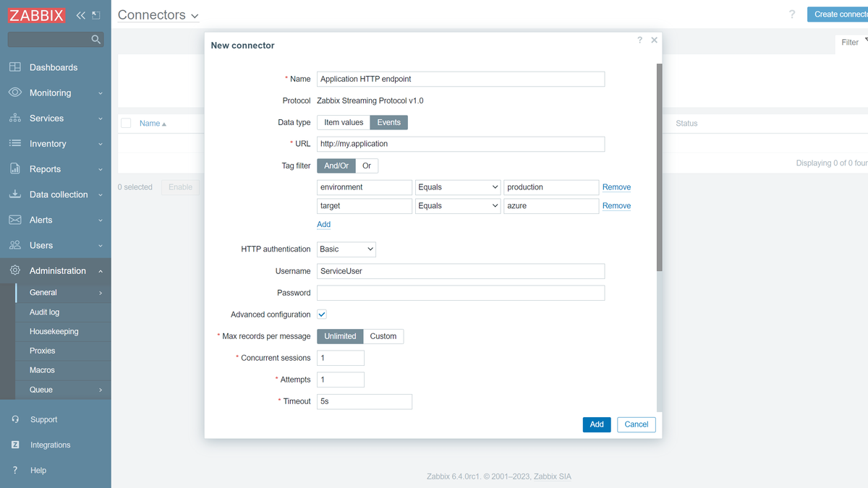Click the sidebar search box
The width and height of the screenshot is (868, 488).
click(56, 40)
